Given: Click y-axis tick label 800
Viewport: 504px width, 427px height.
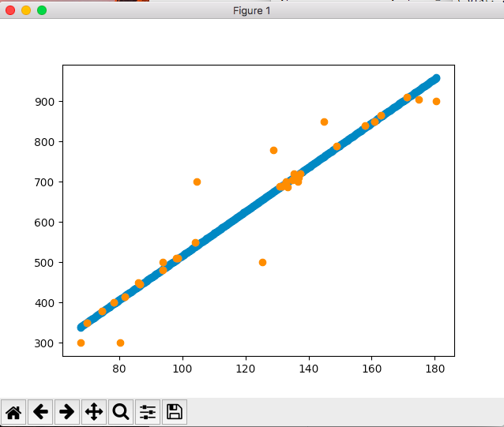Looking at the screenshot, I should coord(45,142).
